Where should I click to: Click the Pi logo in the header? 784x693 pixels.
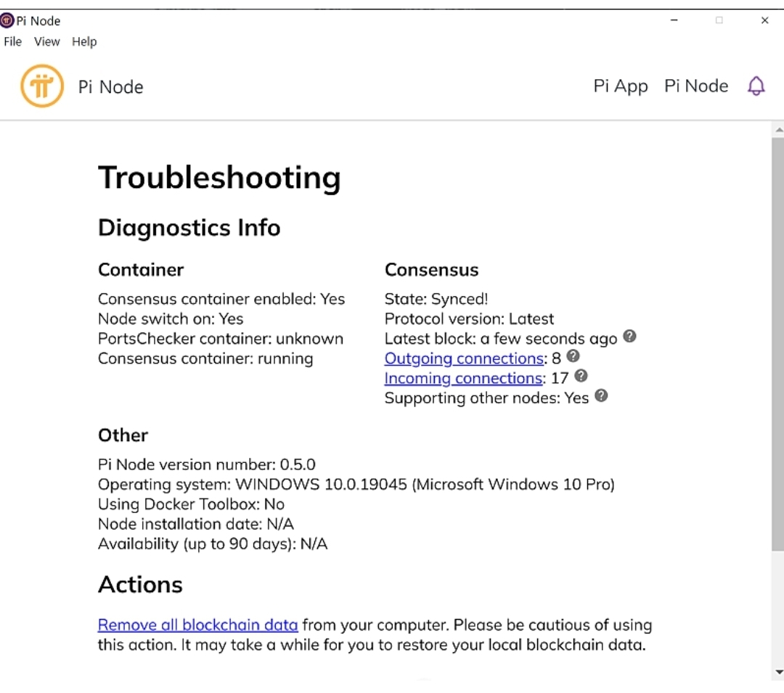point(42,87)
